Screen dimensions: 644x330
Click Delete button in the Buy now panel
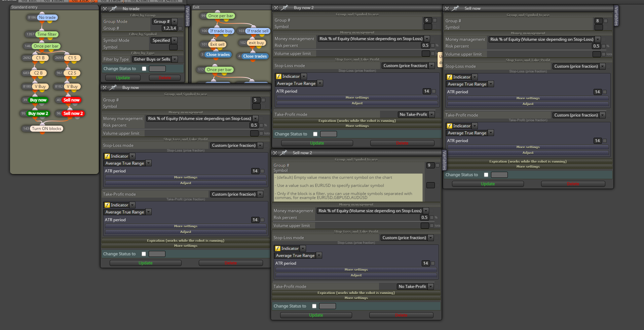(x=231, y=263)
